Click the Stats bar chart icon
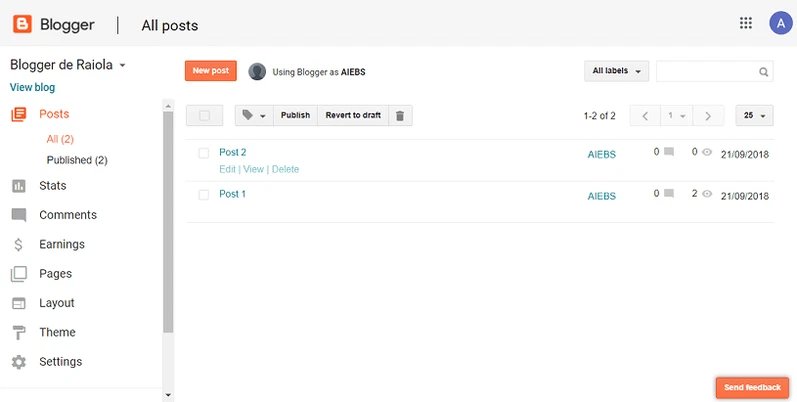 tap(19, 185)
